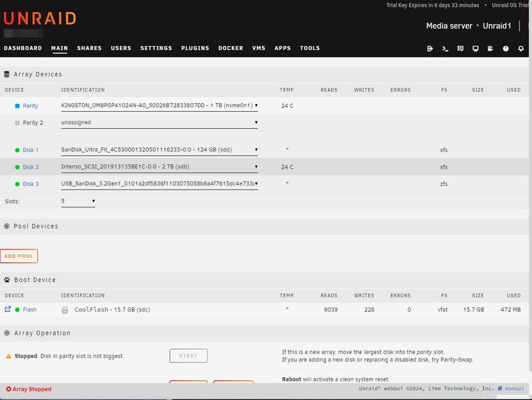
Task: Open Disk 1 SanDisk Ultra Fit dropdown
Action: click(x=159, y=149)
